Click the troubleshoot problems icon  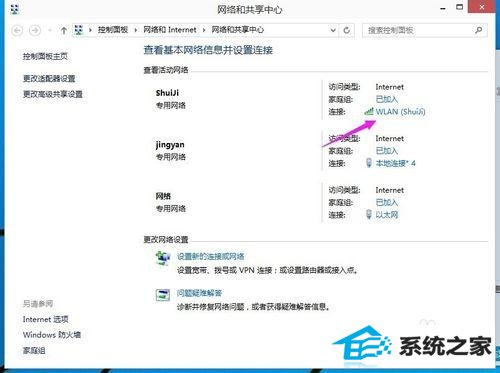click(163, 295)
